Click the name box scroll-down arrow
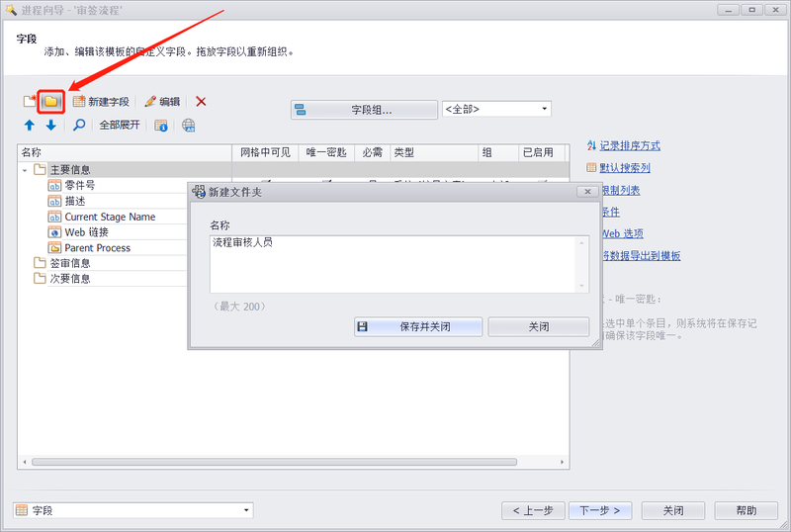 582,286
